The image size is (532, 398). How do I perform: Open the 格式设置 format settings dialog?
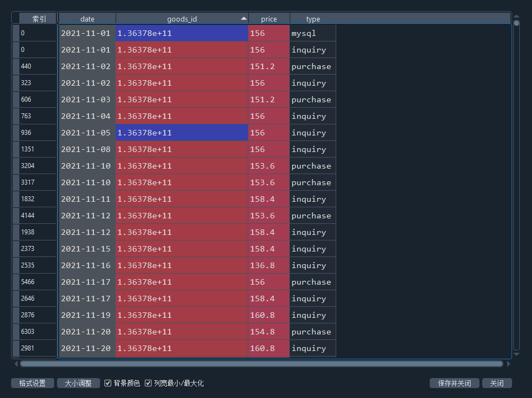click(32, 383)
